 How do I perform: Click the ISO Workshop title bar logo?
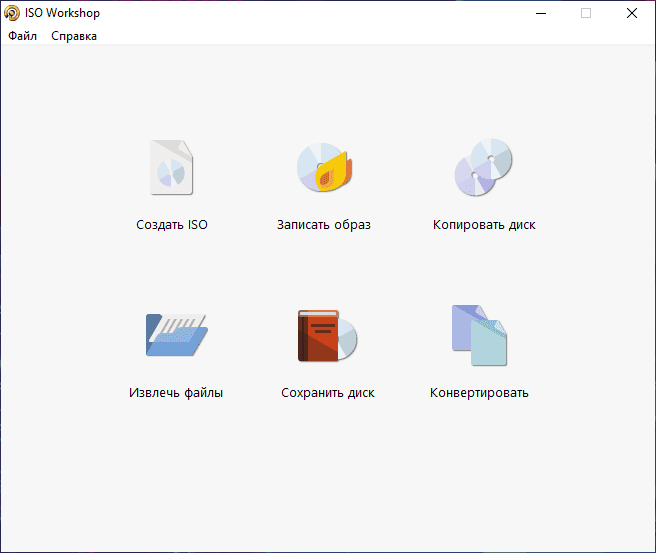[12, 13]
